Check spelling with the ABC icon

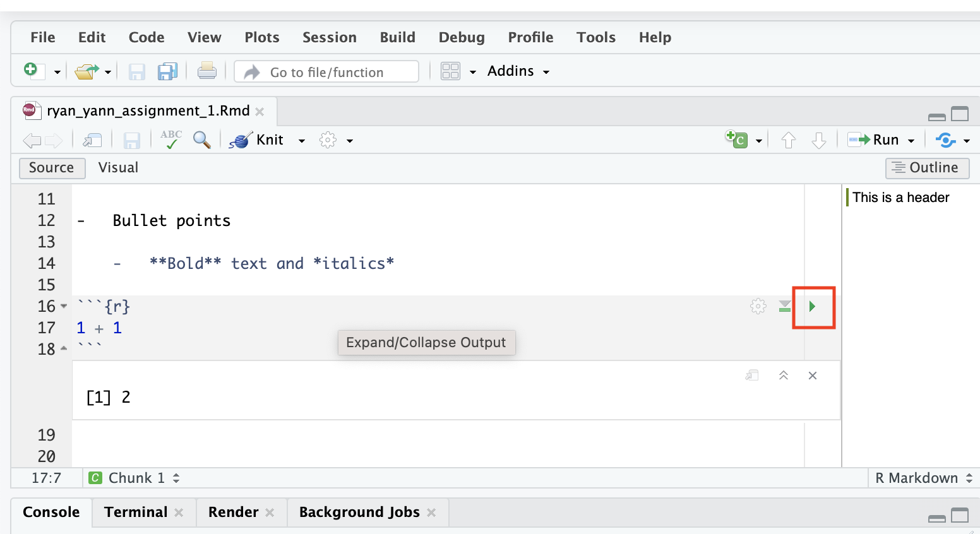click(x=170, y=140)
